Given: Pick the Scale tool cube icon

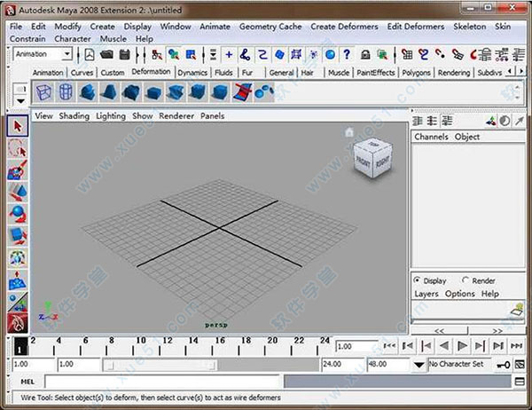Looking at the screenshot, I should coord(18,236).
